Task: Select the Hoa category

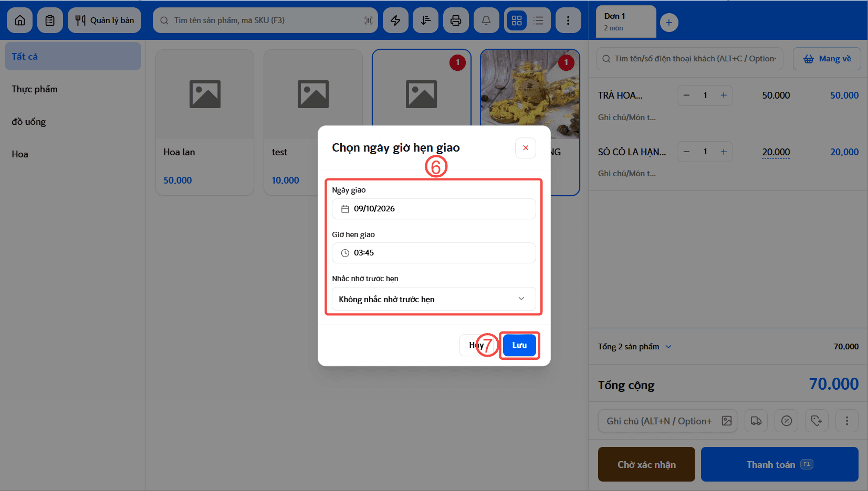Action: (x=73, y=154)
